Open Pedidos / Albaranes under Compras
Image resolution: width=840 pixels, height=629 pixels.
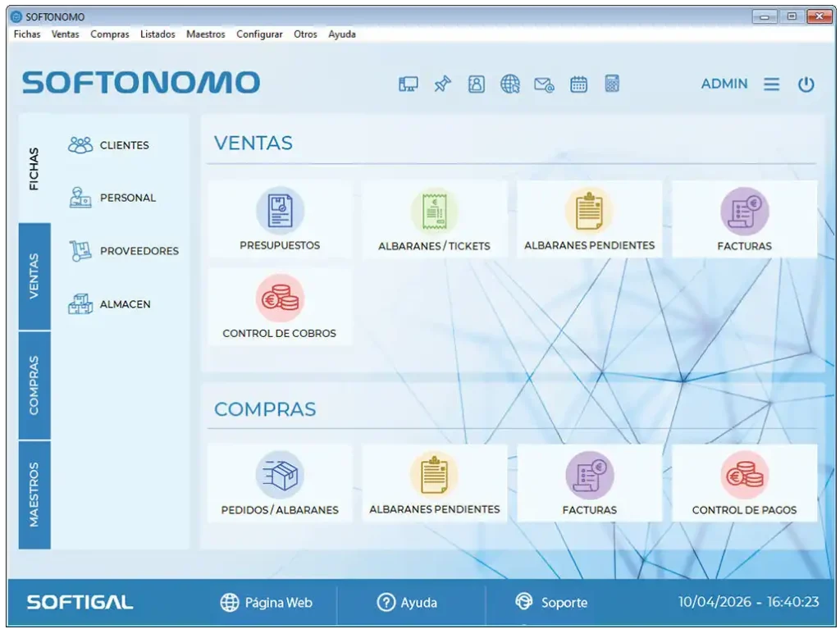tap(280, 483)
